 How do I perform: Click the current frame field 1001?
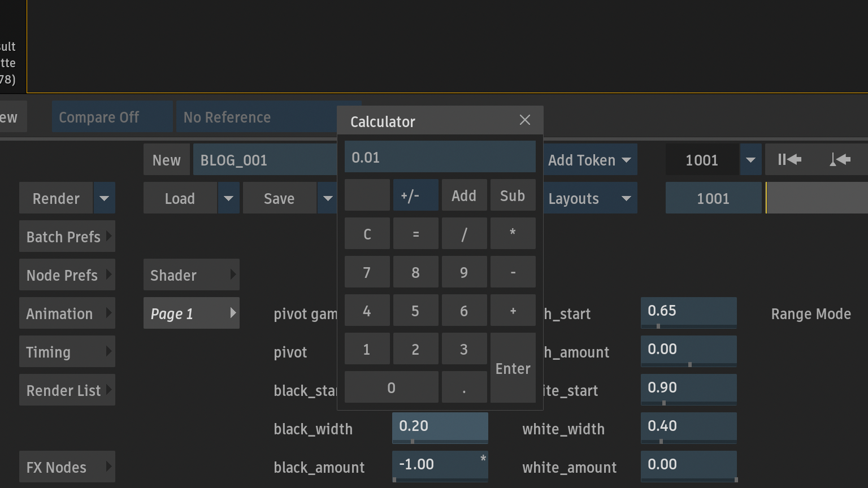[x=702, y=160]
